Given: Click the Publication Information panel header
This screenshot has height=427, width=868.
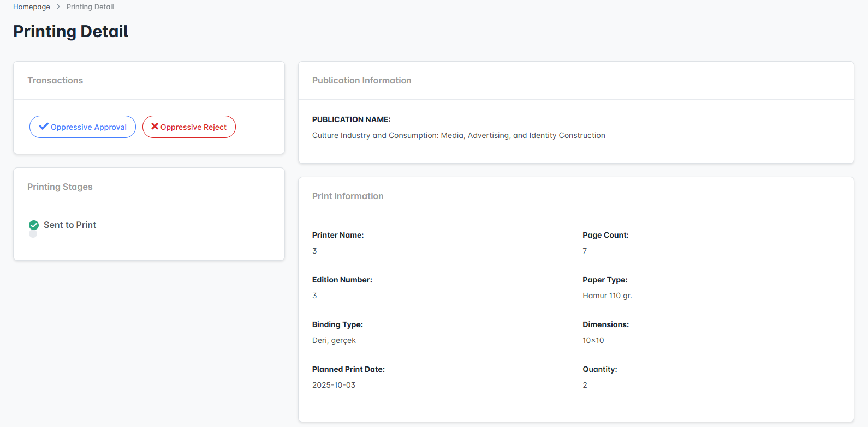Looking at the screenshot, I should click(361, 81).
